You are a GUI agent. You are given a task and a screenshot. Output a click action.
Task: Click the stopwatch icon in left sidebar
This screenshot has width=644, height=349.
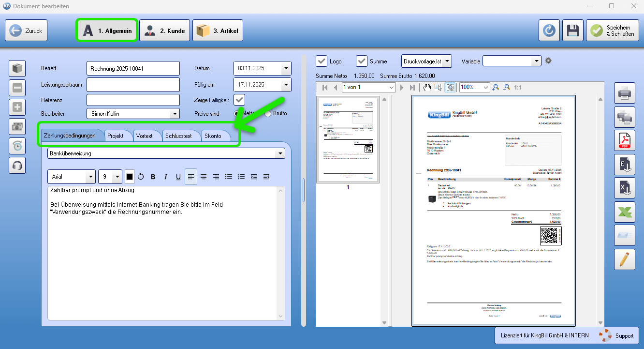point(17,146)
